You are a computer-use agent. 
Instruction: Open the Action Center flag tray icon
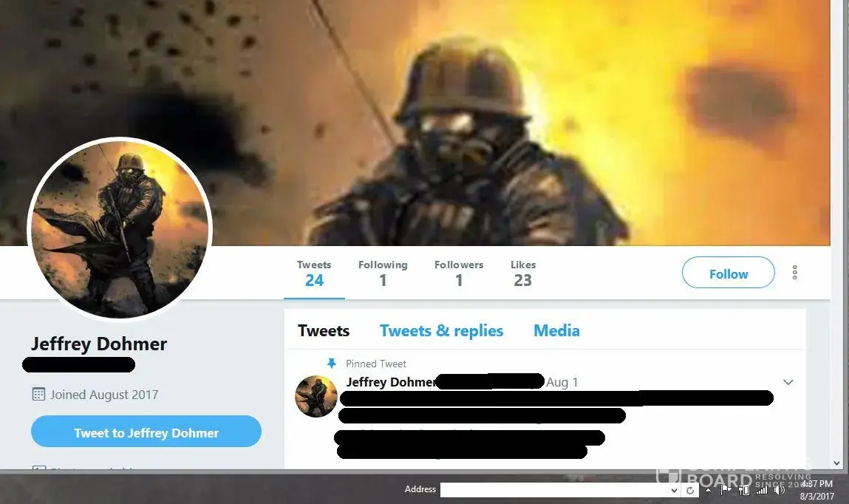click(726, 490)
